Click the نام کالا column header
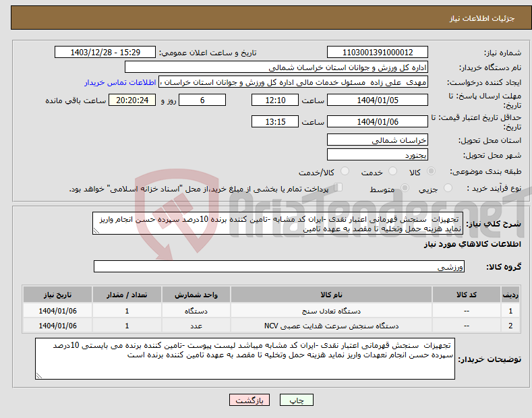Screen dimensions: 532x418 pos(331,295)
